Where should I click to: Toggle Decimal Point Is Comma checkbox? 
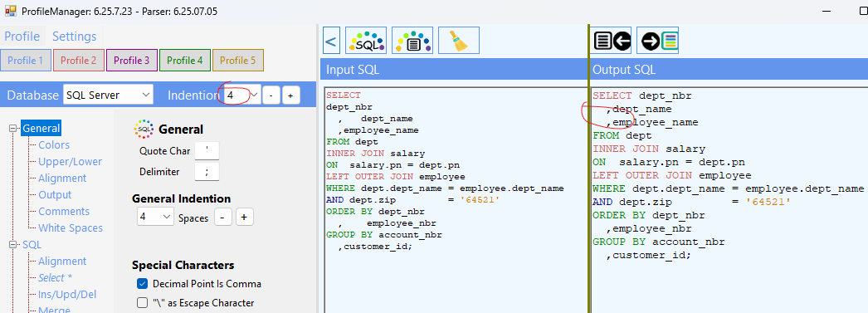pos(142,284)
